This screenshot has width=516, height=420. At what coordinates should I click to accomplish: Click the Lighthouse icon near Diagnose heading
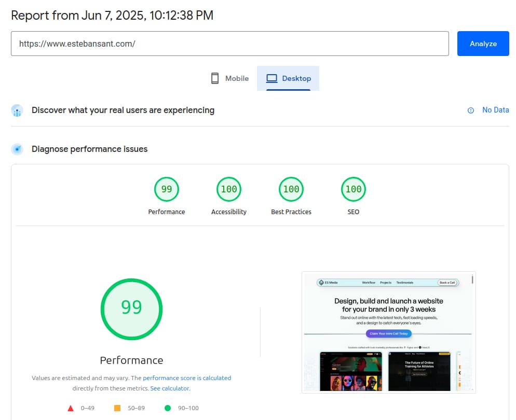tap(17, 149)
